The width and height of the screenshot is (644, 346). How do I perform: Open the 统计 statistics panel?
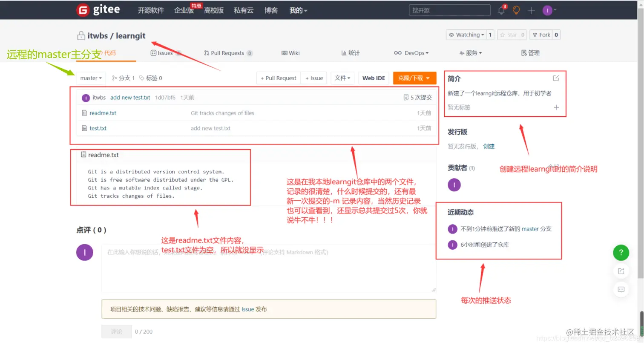pyautogui.click(x=350, y=53)
